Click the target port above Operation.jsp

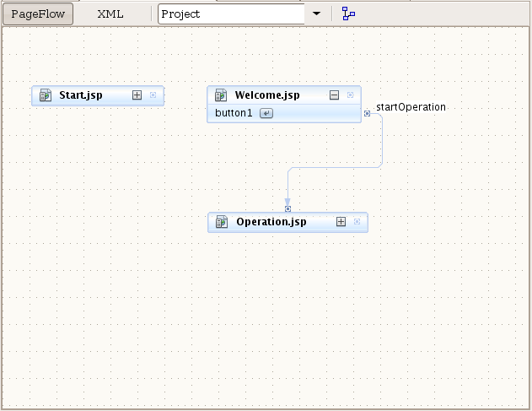click(x=287, y=209)
